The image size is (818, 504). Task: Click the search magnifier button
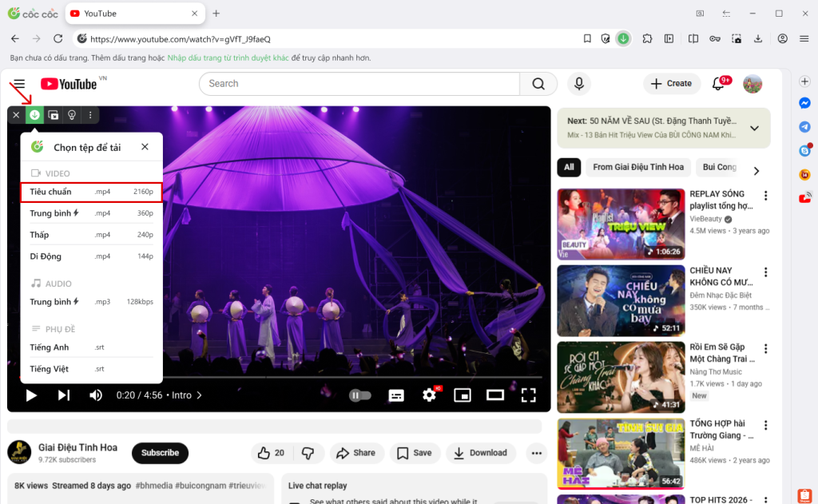tap(538, 84)
